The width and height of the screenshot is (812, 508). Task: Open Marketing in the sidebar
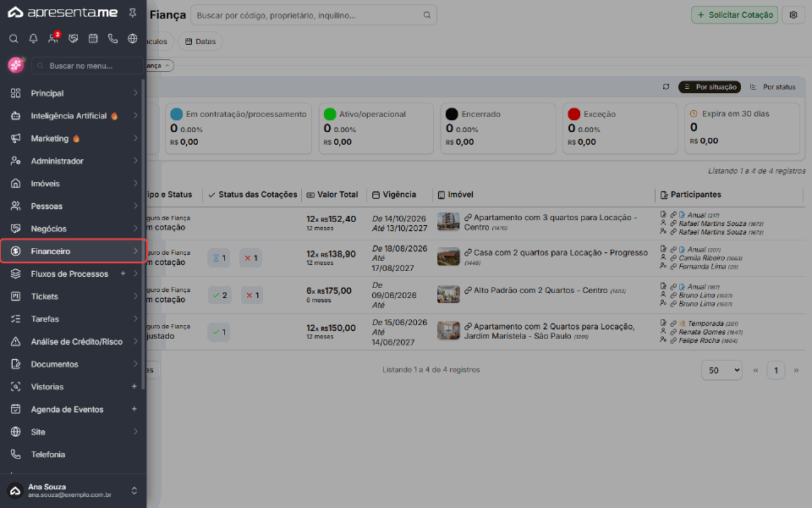(73, 138)
